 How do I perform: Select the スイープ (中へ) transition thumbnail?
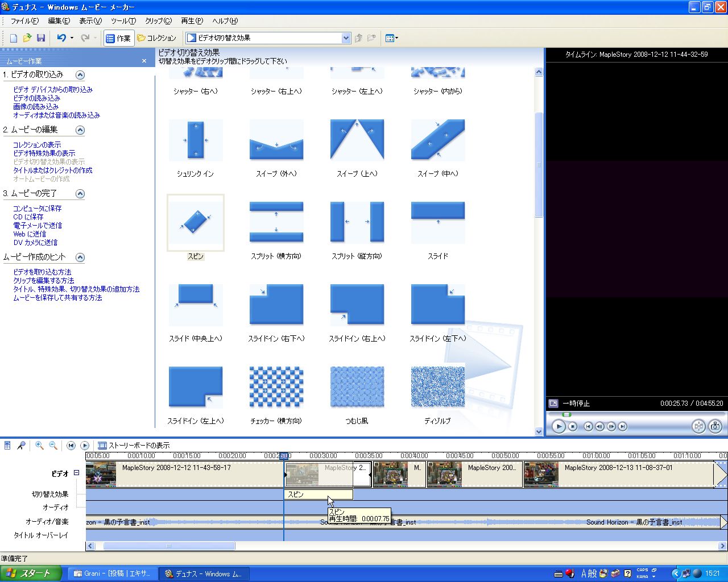coord(438,140)
